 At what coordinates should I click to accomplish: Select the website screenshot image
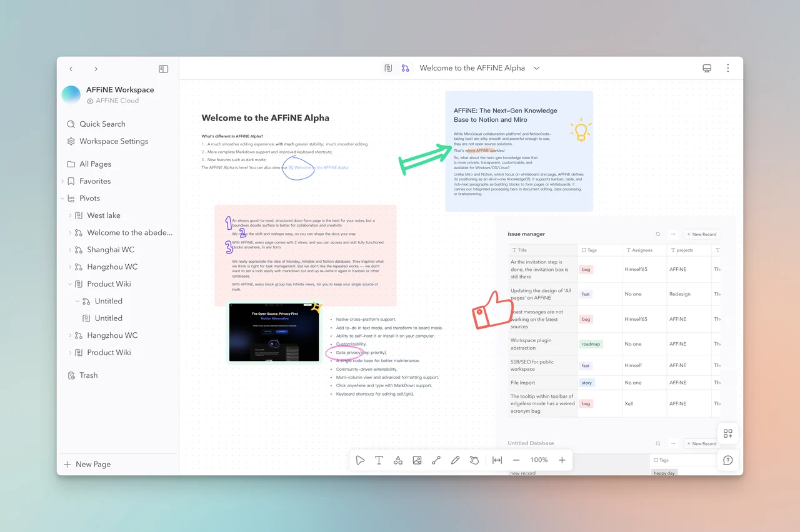pos(274,333)
